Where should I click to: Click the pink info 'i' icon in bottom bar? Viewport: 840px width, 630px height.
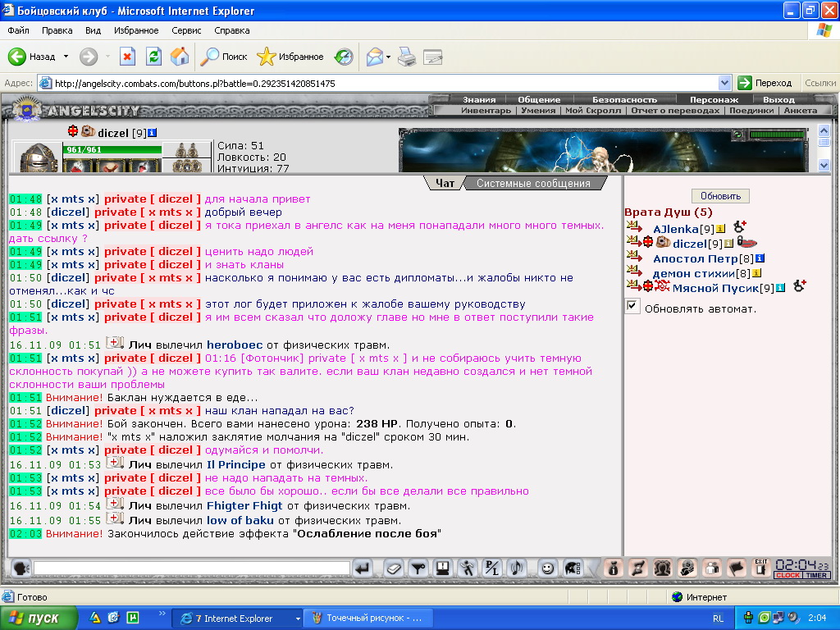[614, 568]
